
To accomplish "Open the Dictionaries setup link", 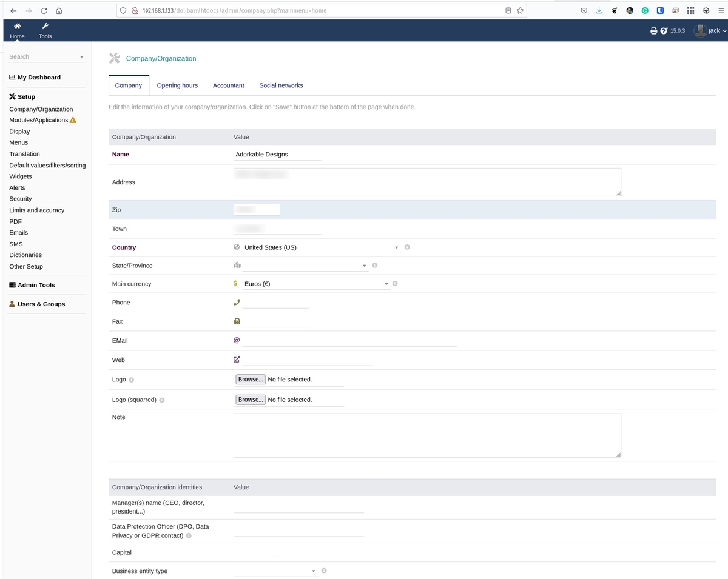I will tap(25, 255).
